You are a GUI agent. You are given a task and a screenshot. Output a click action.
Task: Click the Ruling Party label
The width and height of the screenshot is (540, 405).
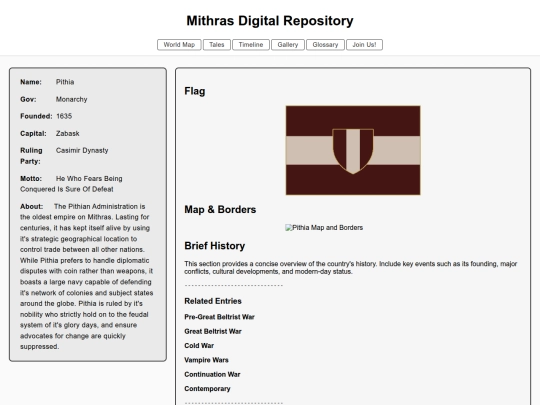[x=31, y=156]
